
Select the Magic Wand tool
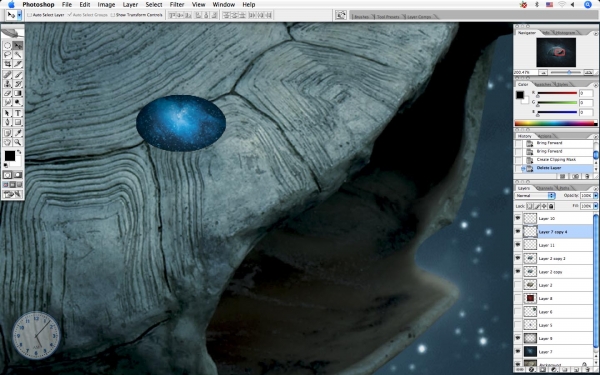(18, 55)
